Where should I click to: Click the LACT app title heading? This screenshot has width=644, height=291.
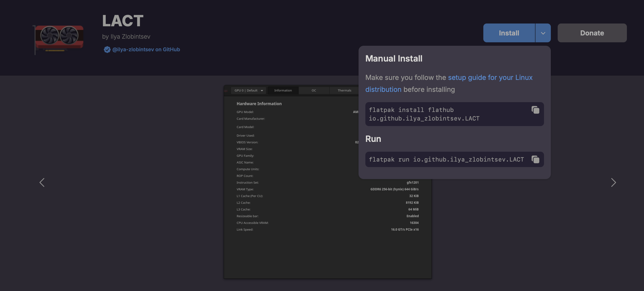pos(122,21)
